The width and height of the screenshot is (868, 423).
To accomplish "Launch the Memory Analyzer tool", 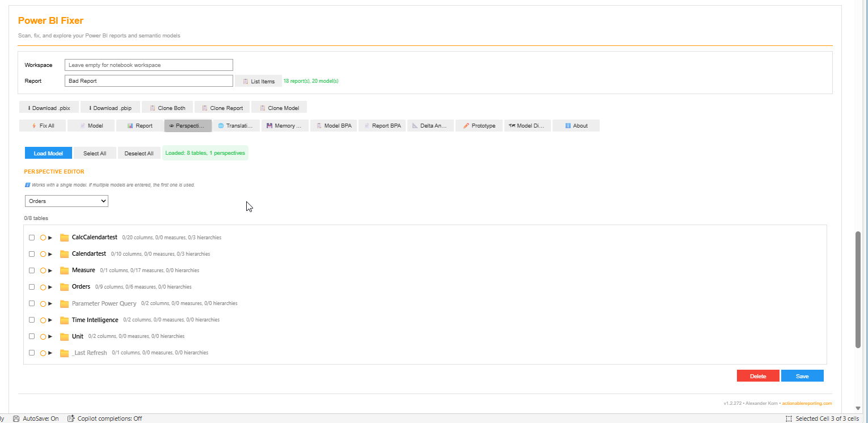I will click(x=284, y=125).
